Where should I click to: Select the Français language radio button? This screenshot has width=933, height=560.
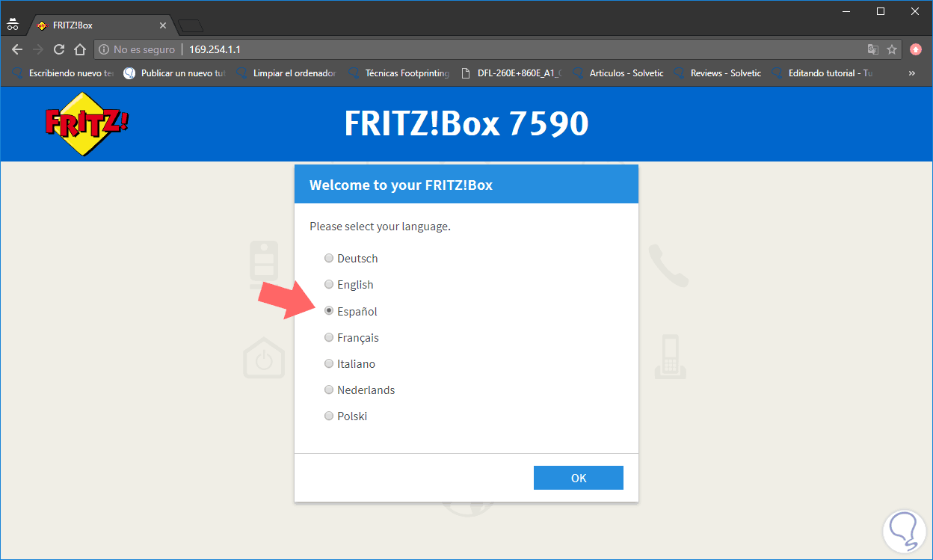coord(329,337)
